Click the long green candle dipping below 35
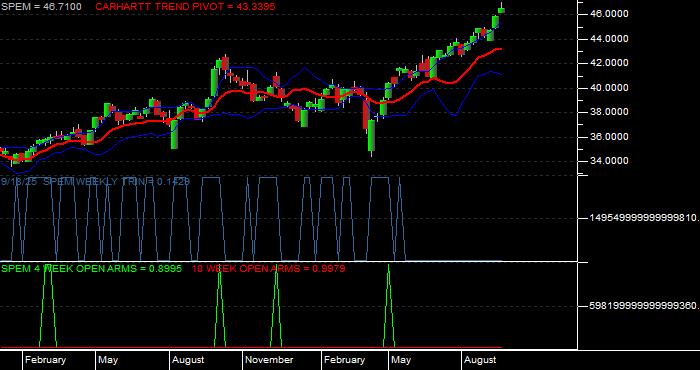This screenshot has width=700, height=370. click(371, 137)
